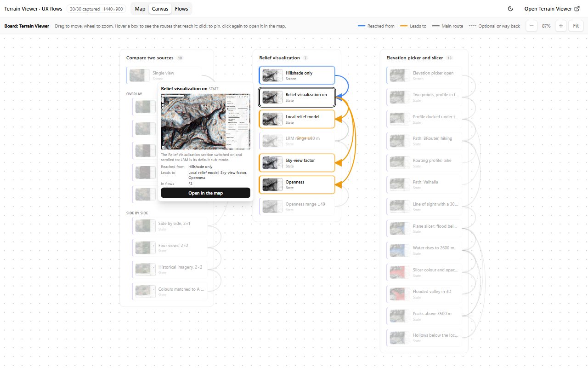Click the 87% zoom level value

point(546,26)
